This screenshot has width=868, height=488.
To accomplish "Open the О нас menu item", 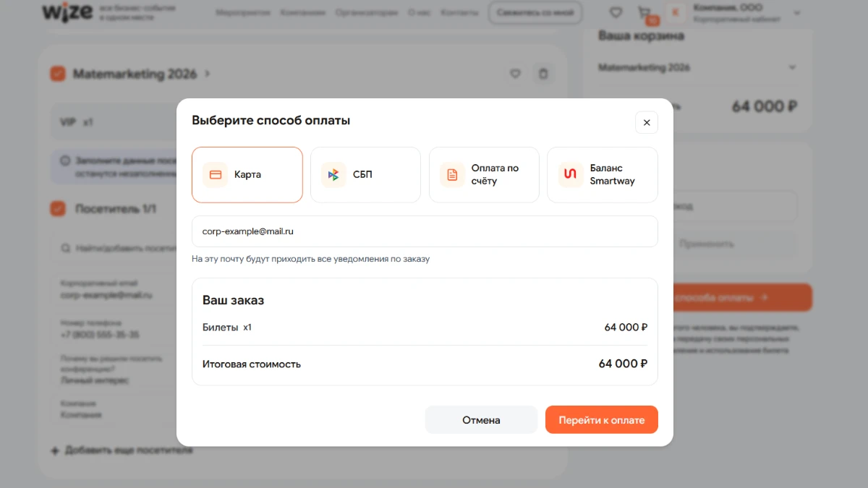I will (419, 13).
